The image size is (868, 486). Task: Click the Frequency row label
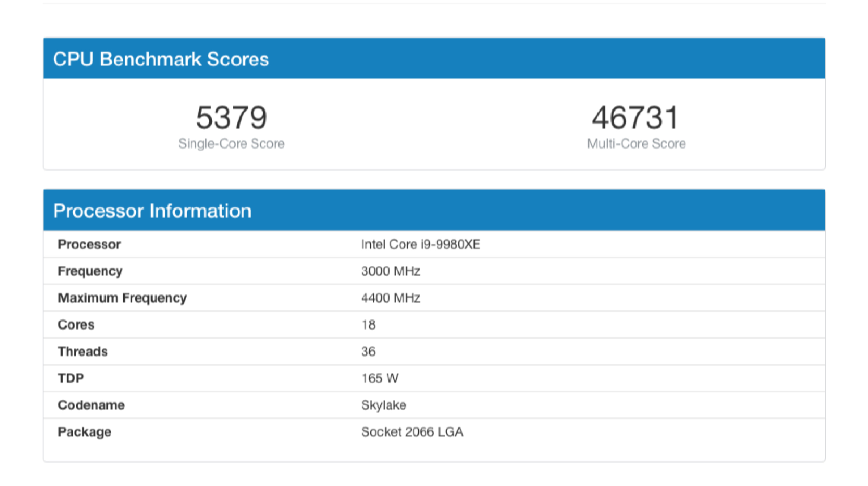point(90,271)
